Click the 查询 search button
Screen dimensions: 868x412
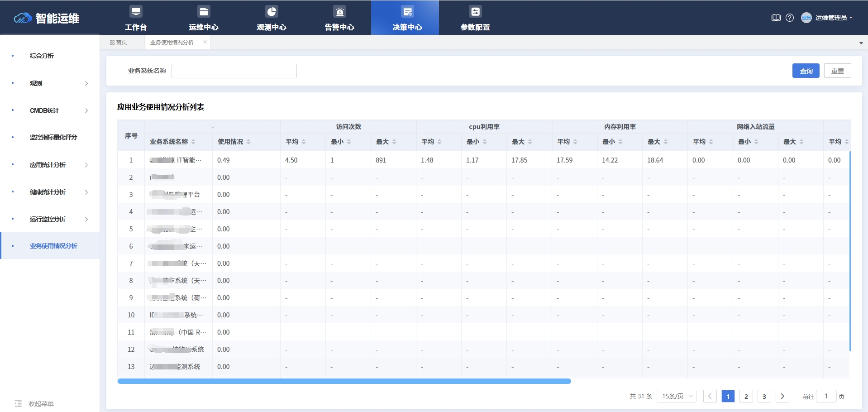pos(806,71)
